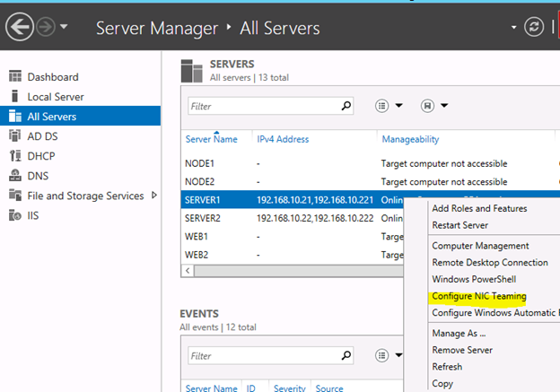Select the WEB1 server row
Image resolution: width=560 pixels, height=392 pixels.
coord(293,237)
